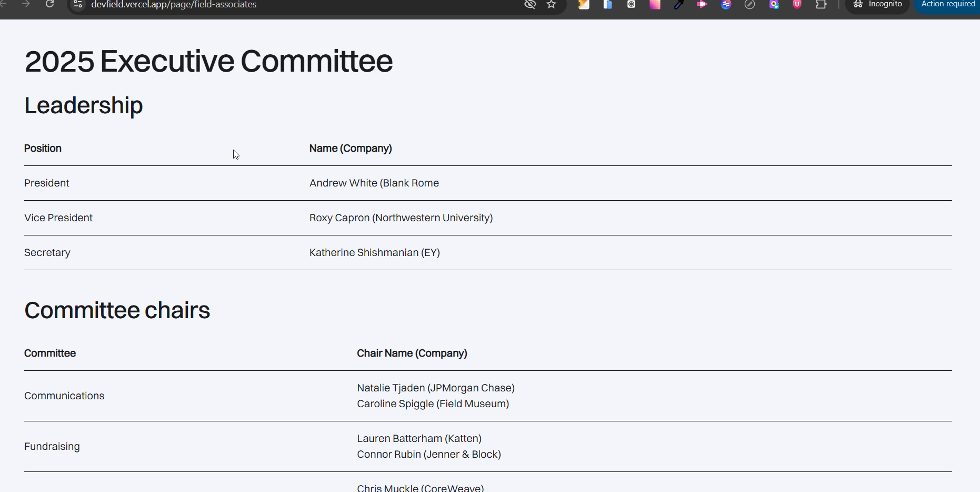Click the Katherine Shishmanian (EY) table cell

(x=374, y=253)
